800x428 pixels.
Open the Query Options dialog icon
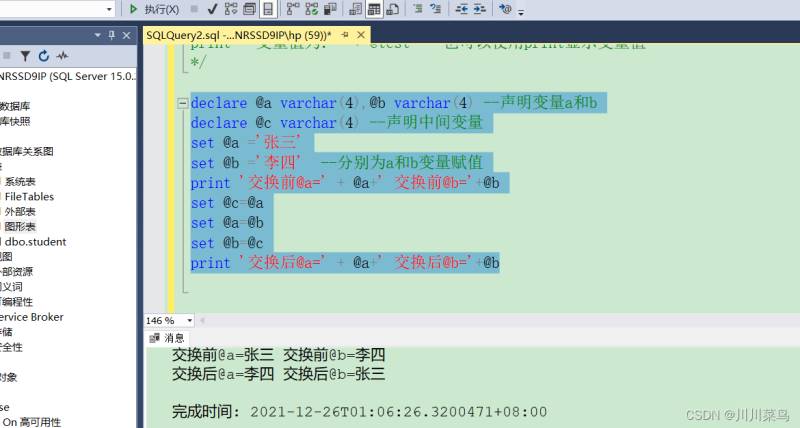click(249, 9)
